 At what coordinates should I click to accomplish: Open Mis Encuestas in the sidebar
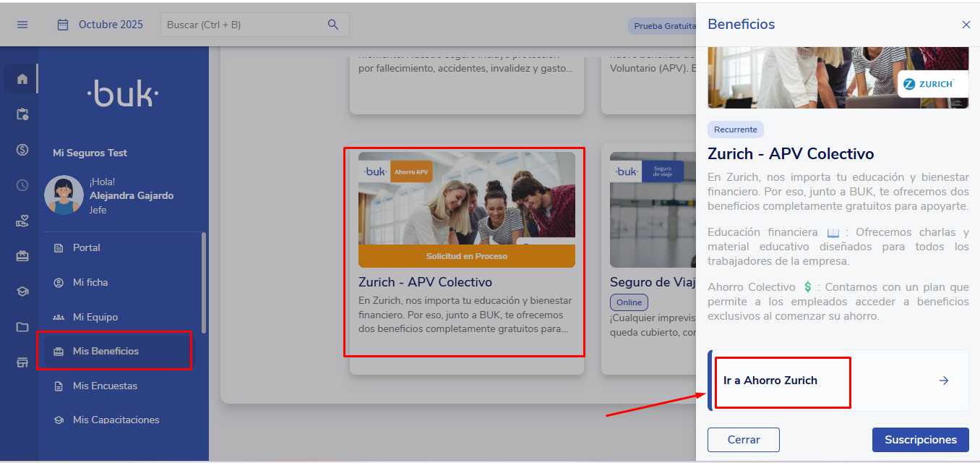[104, 386]
